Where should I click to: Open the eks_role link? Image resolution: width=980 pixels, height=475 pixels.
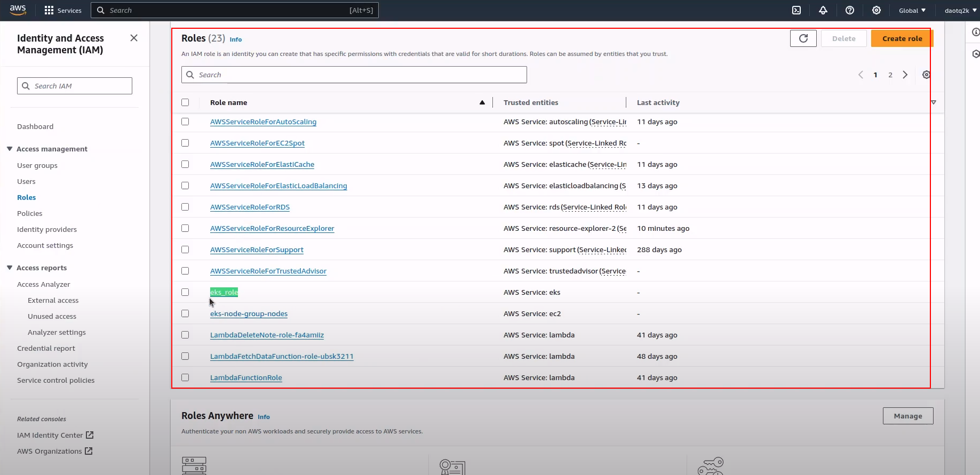click(224, 292)
